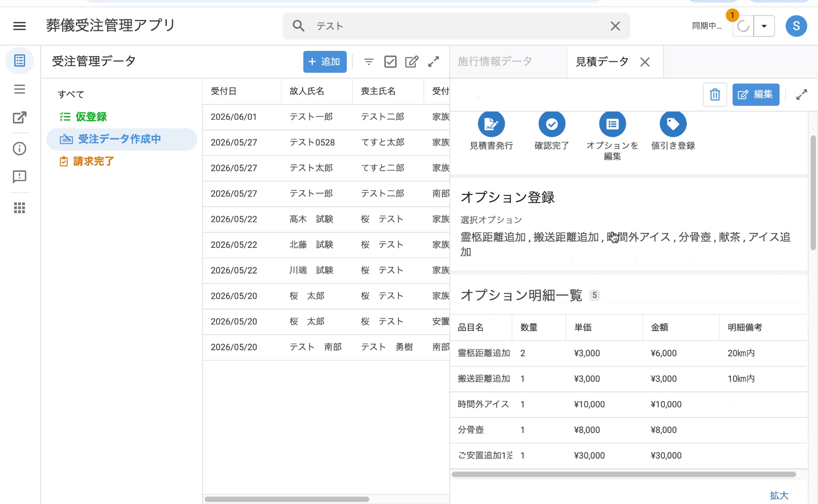Click the quick edit pencil icon
The width and height of the screenshot is (818, 504).
pos(412,62)
